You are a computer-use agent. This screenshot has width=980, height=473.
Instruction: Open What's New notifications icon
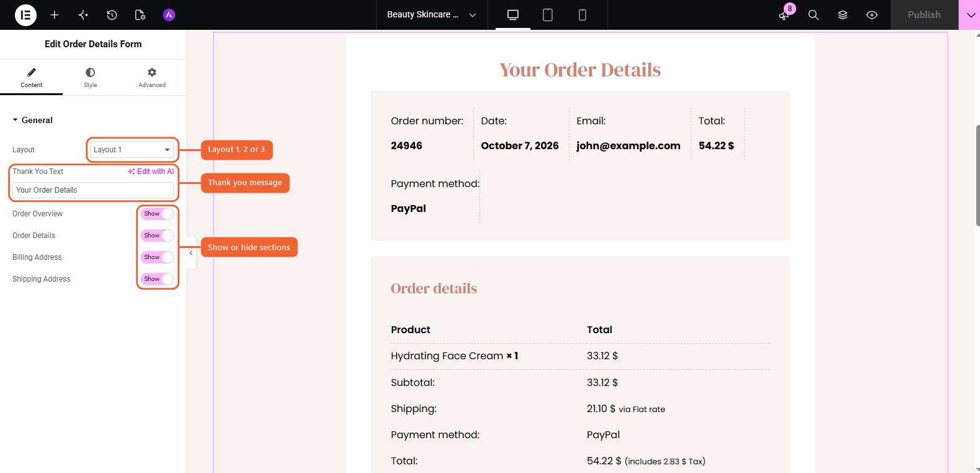(x=784, y=15)
